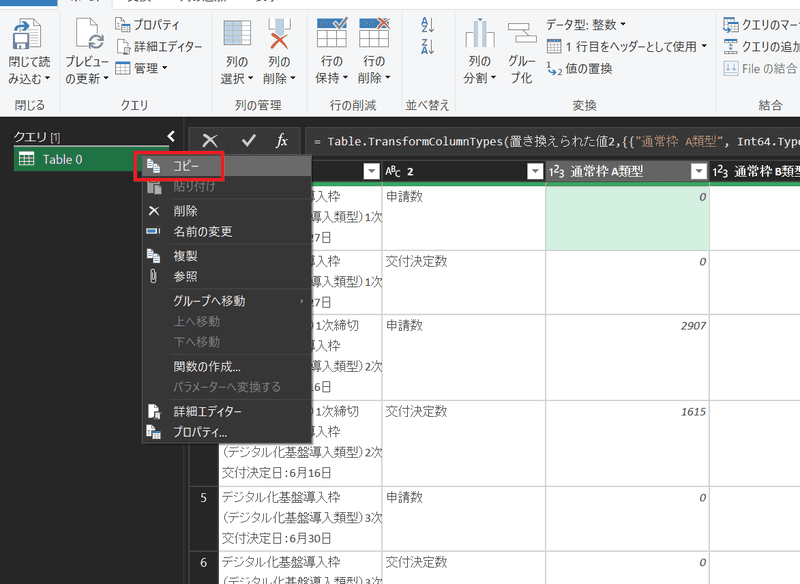This screenshot has width=800, height=584.
Task: Click the 列の選択 (Choose Columns) icon
Action: (x=237, y=40)
